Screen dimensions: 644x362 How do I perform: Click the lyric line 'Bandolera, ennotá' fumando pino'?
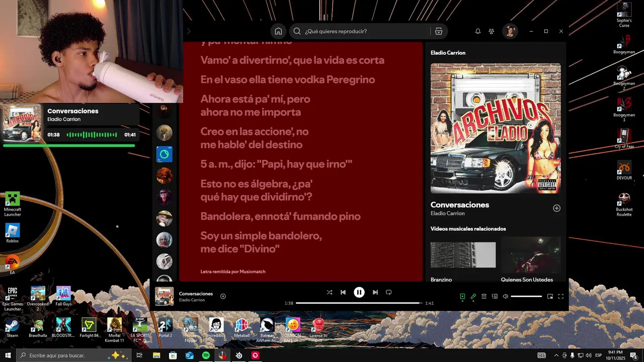coord(280,216)
